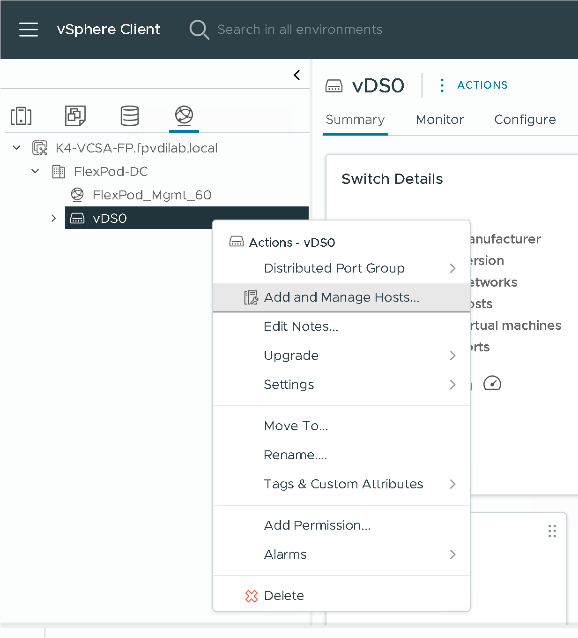Expand the vDS0 tree node

54,218
